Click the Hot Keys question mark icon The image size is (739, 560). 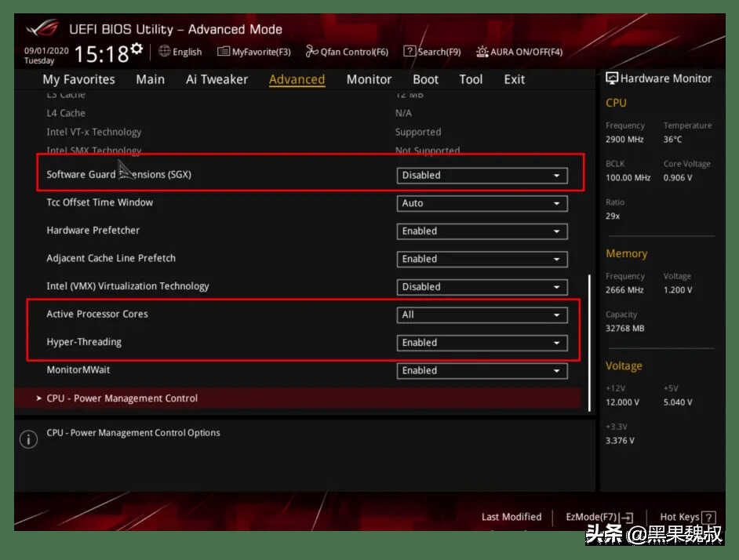[x=709, y=518]
